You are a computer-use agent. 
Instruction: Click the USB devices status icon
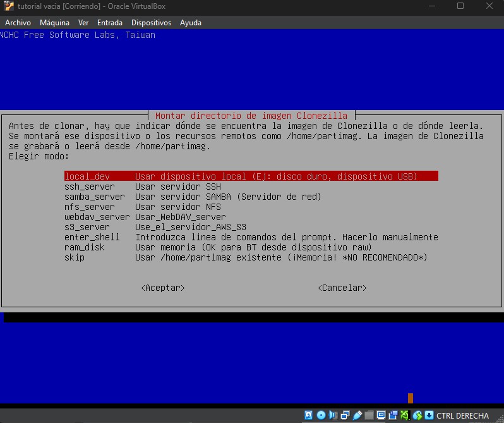tap(357, 415)
